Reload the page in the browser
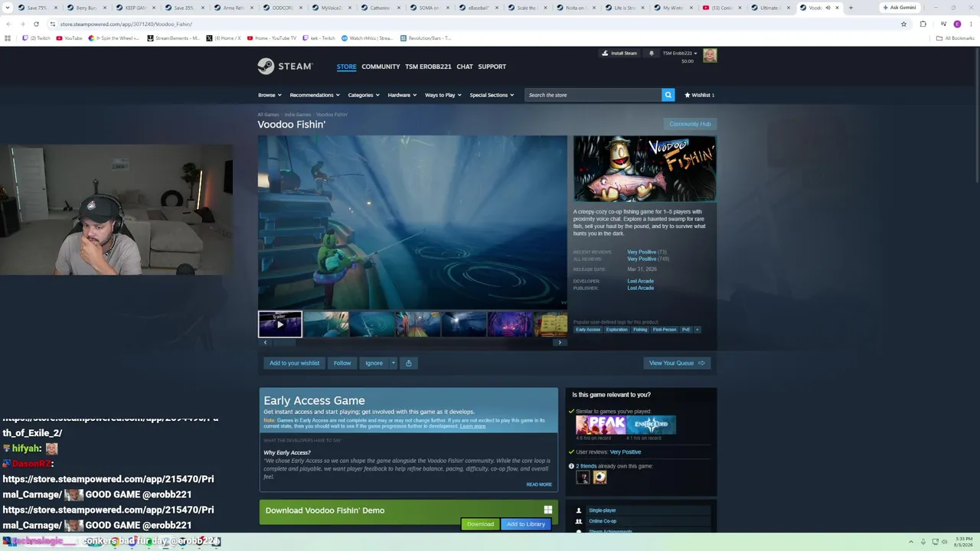 [36, 24]
